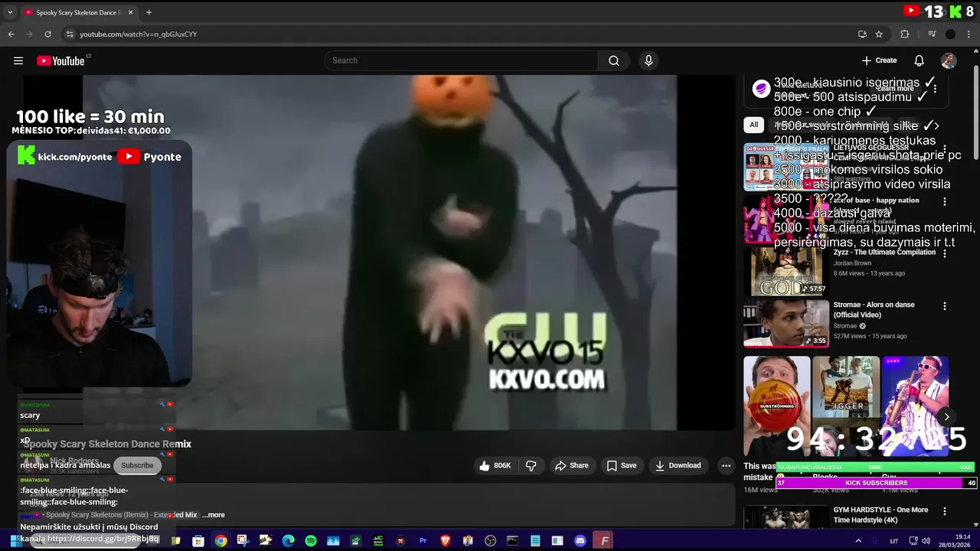Screen dimensions: 980x551
Task: Open the Stromae channel name link
Action: tap(845, 326)
